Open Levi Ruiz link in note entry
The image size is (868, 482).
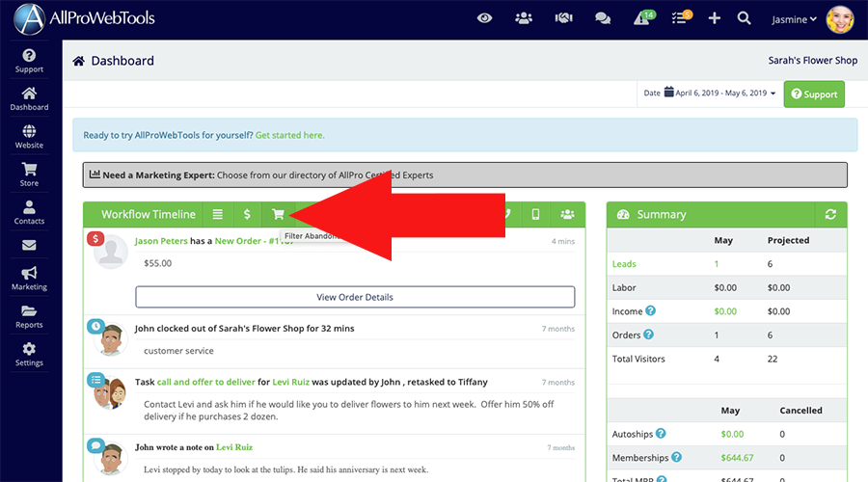[x=234, y=447]
